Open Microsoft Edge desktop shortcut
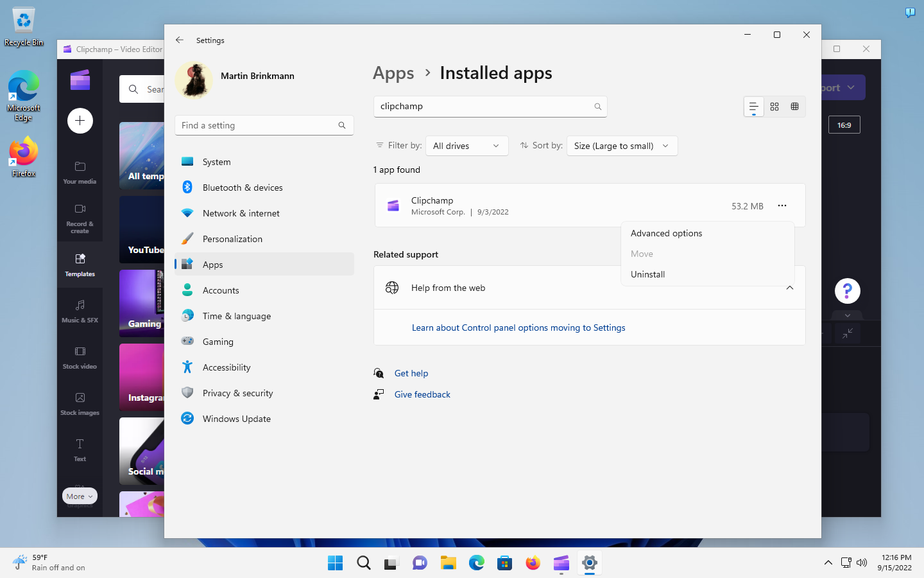 24,95
